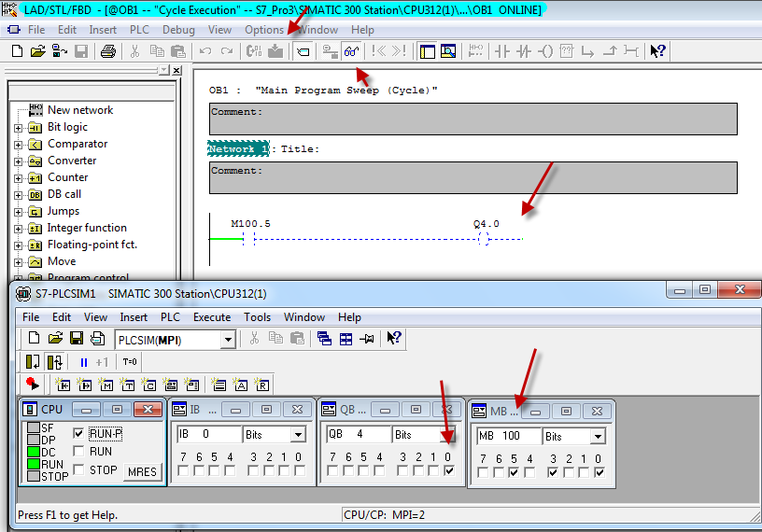The image size is (762, 532).
Task: Expand the Bit logic tree node
Action: point(19,128)
